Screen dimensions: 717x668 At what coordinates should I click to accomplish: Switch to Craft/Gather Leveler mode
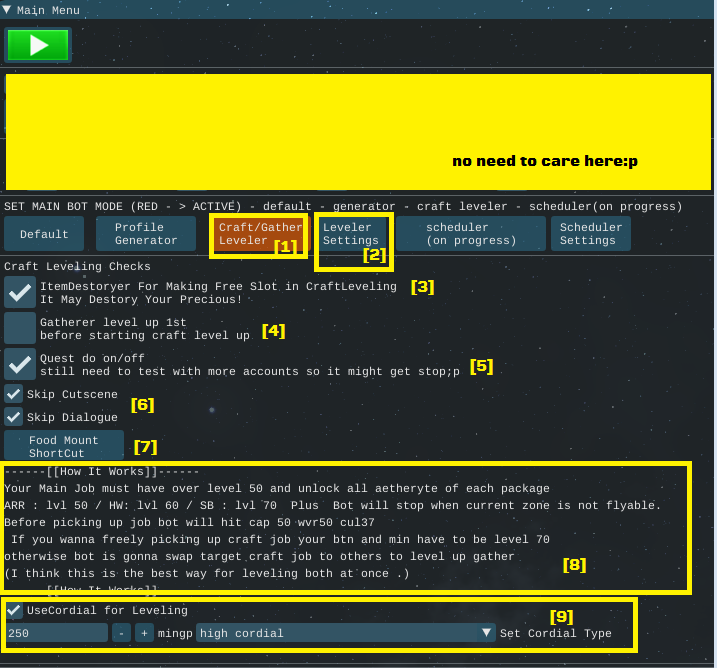[260, 234]
